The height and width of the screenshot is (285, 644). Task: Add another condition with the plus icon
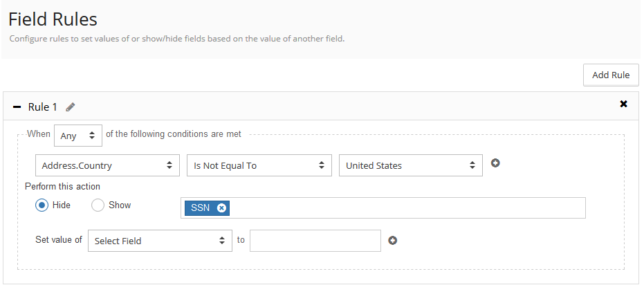tap(495, 163)
